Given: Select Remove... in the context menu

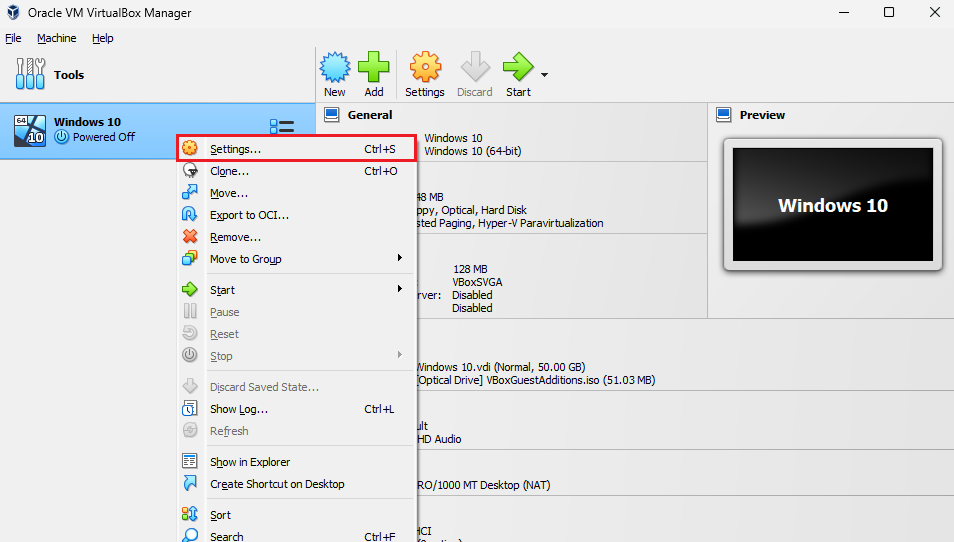Looking at the screenshot, I should [297, 237].
